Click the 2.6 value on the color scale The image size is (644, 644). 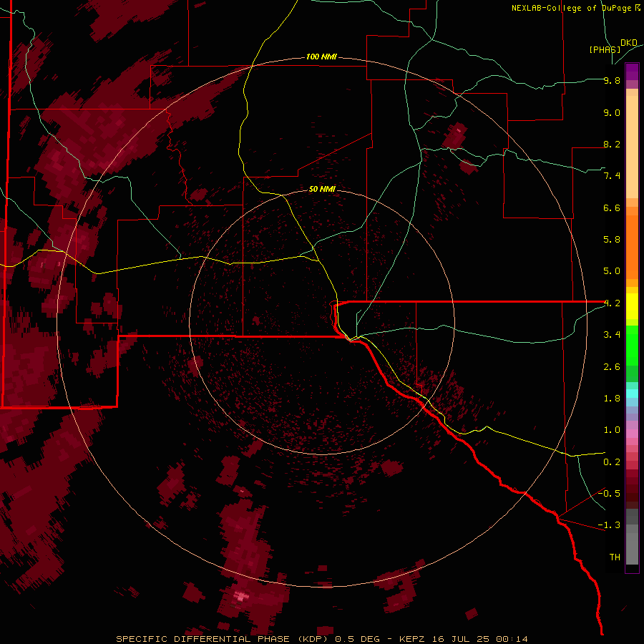[x=612, y=367]
